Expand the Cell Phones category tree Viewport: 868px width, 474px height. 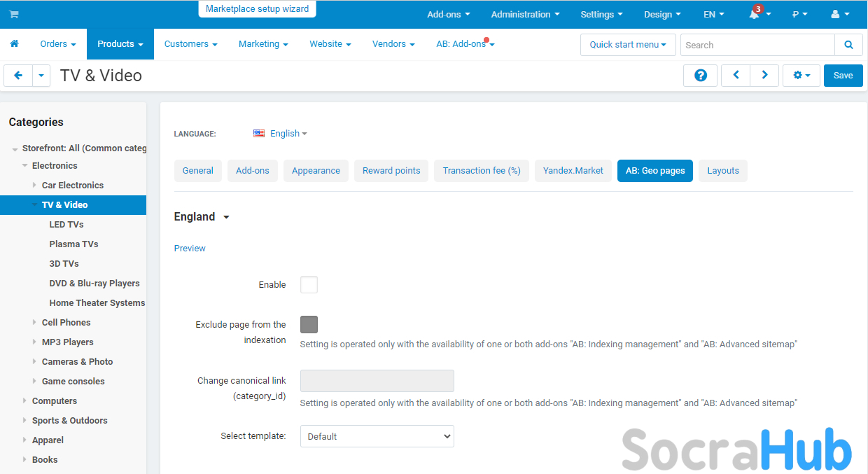pyautogui.click(x=35, y=323)
